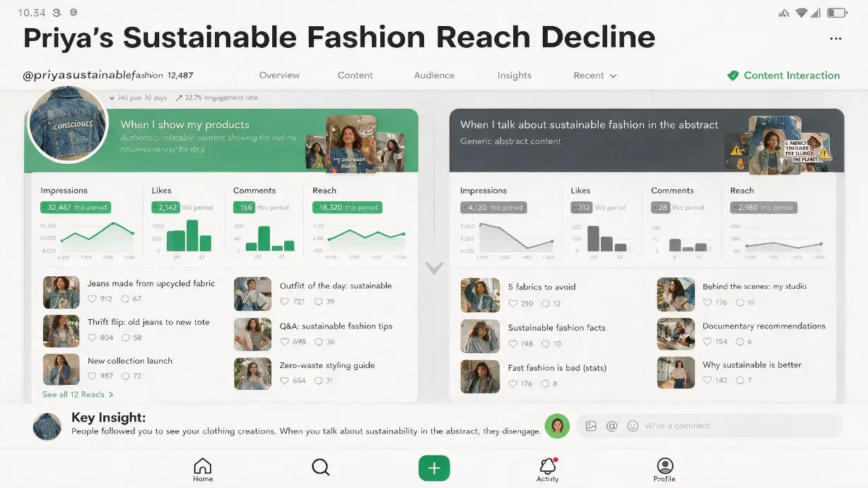Screen dimensions: 868x488
Task: Open the 342 past 30 days dropdown
Action: coord(138,98)
